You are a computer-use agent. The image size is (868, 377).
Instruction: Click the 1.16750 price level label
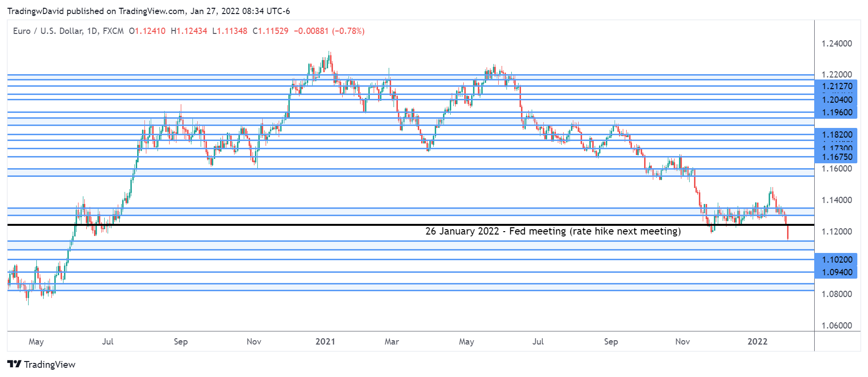tap(836, 157)
